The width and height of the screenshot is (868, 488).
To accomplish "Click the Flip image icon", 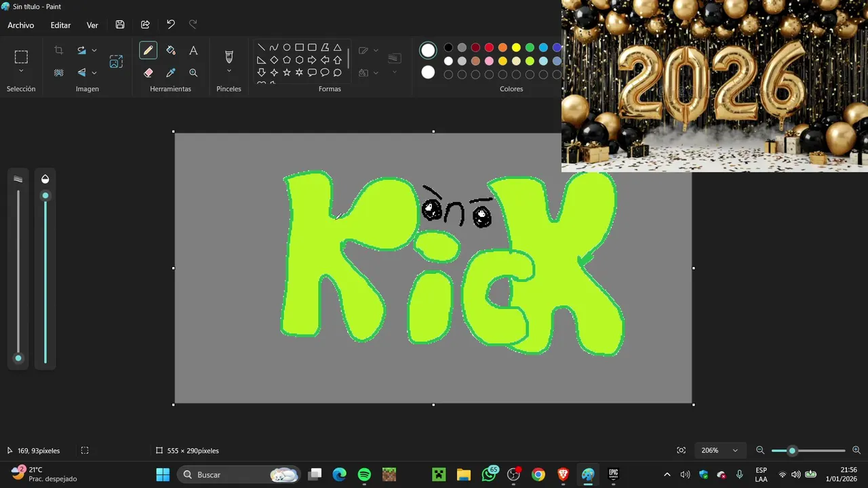I will pyautogui.click(x=82, y=73).
